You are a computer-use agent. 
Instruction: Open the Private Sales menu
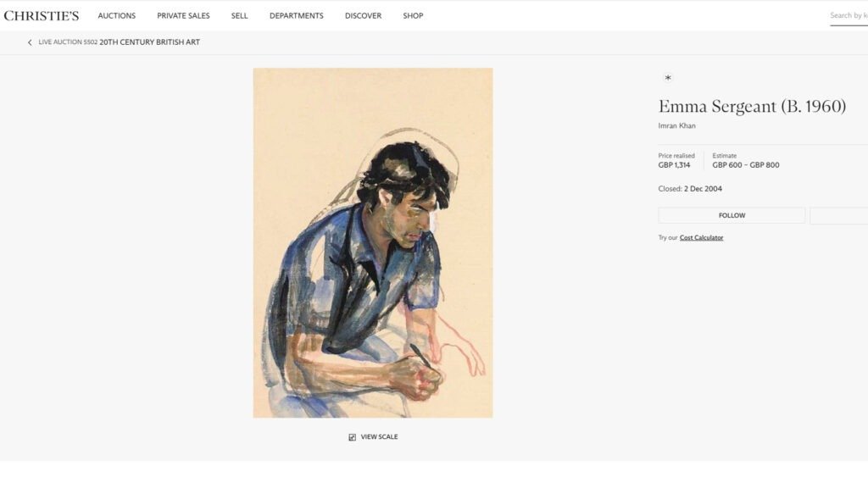[x=183, y=16]
